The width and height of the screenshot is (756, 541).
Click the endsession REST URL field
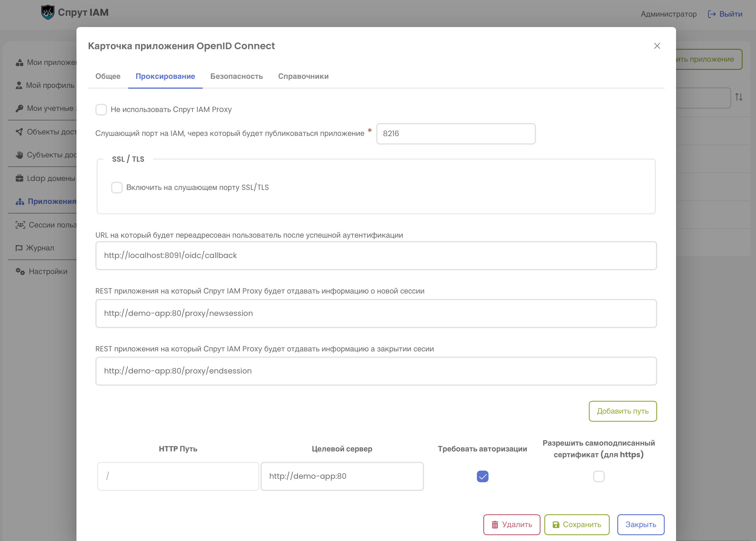[376, 371]
